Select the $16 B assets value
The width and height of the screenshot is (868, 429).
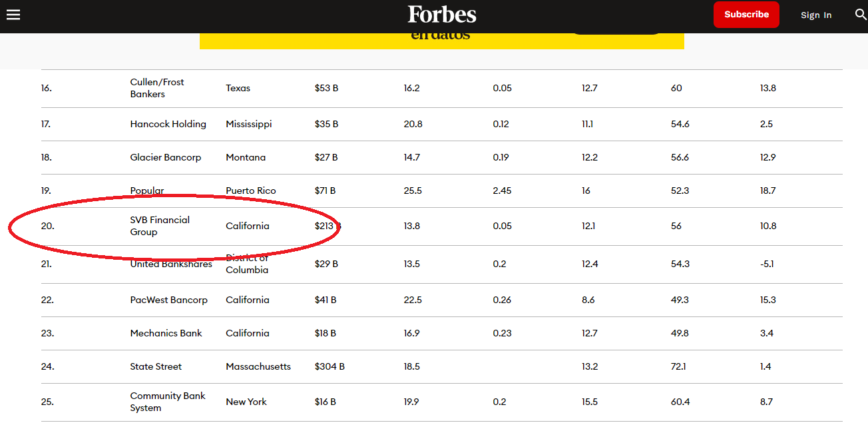pos(325,402)
